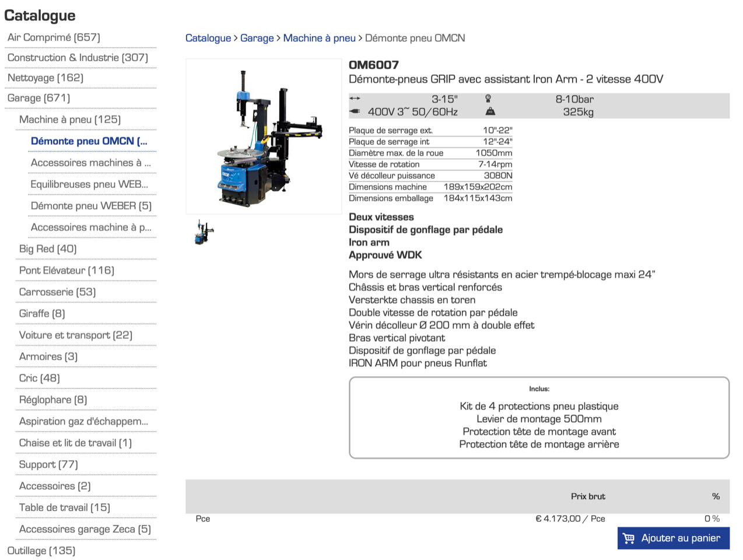Open Voiture et transport (22) category
The width and height of the screenshot is (743, 560).
(76, 335)
